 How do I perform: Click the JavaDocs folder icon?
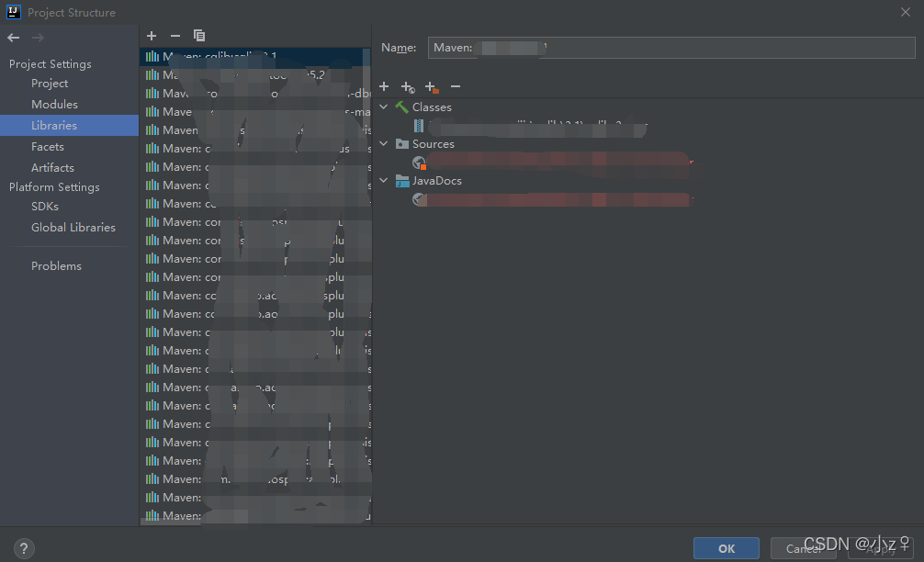point(402,181)
